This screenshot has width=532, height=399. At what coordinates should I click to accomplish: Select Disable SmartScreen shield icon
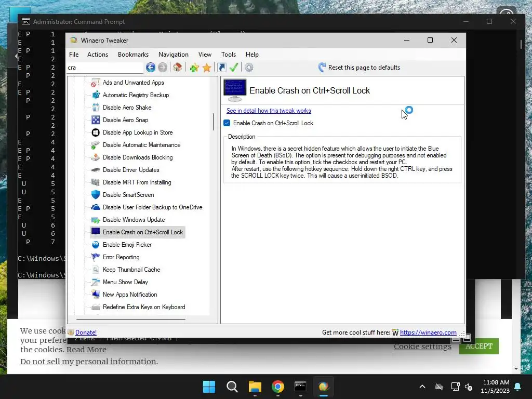click(96, 195)
